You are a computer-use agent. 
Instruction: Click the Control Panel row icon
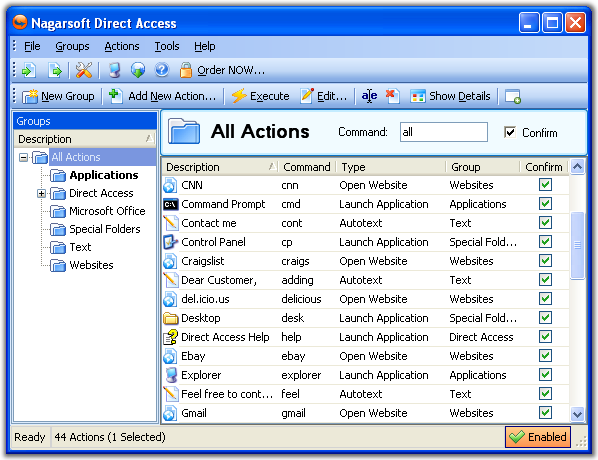tap(170, 242)
